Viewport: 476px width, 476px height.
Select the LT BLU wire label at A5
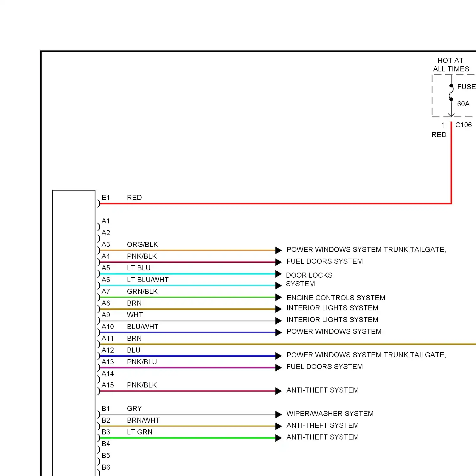tap(139, 268)
